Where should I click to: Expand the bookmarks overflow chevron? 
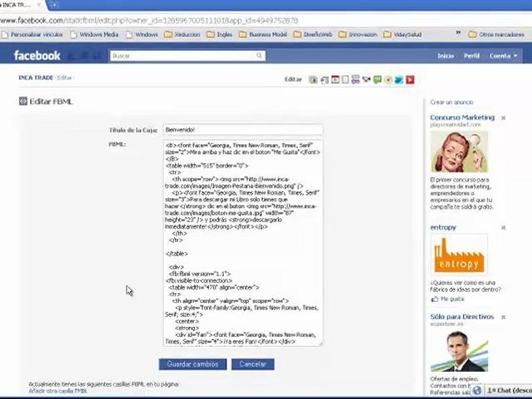point(458,33)
